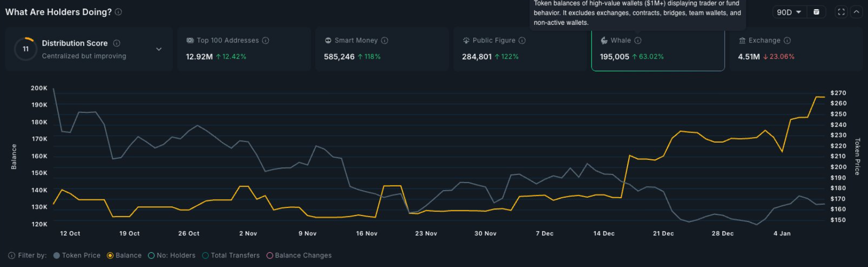Open the 90D time range dropdown
Image resolution: width=868 pixels, height=267 pixels.
pyautogui.click(x=789, y=12)
